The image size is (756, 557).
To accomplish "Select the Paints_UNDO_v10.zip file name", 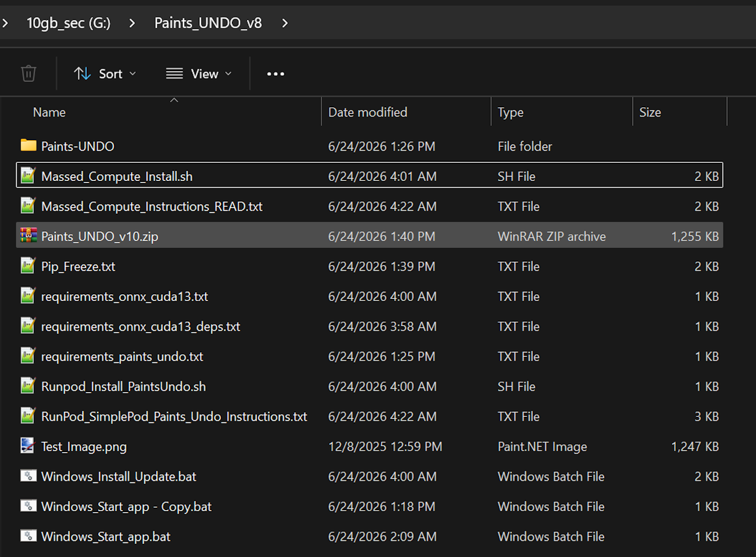I will coord(100,236).
